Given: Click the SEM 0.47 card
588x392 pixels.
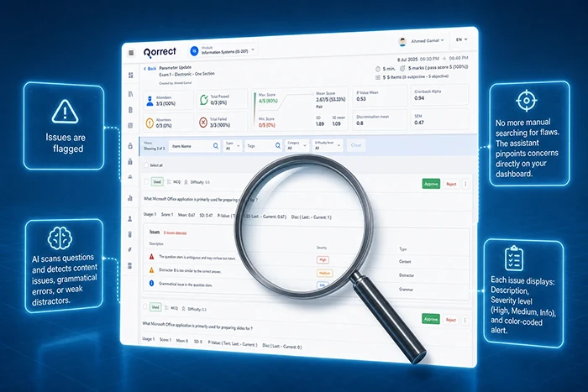Looking at the screenshot, I should pos(439,119).
